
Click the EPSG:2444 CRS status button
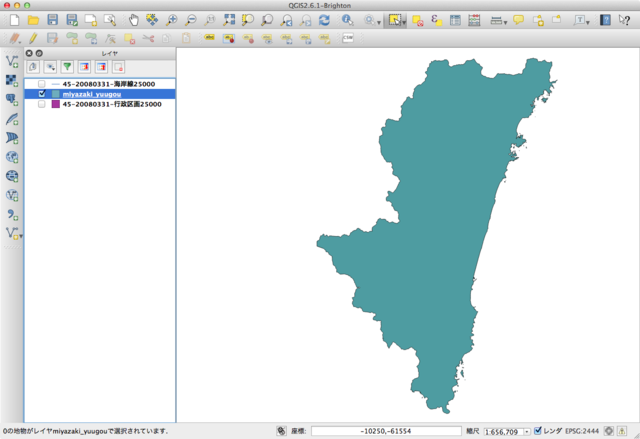click(582, 431)
